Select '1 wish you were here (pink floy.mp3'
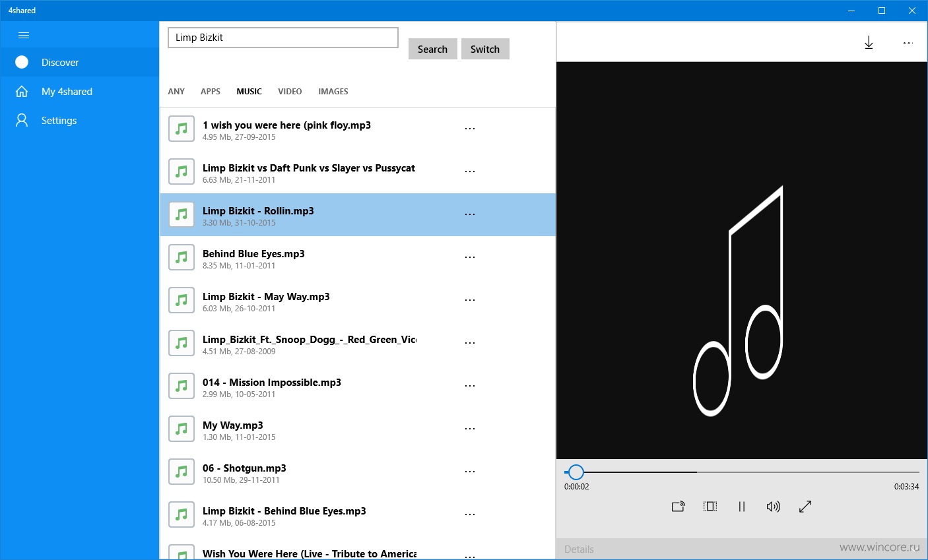Image resolution: width=928 pixels, height=560 pixels. (358, 129)
